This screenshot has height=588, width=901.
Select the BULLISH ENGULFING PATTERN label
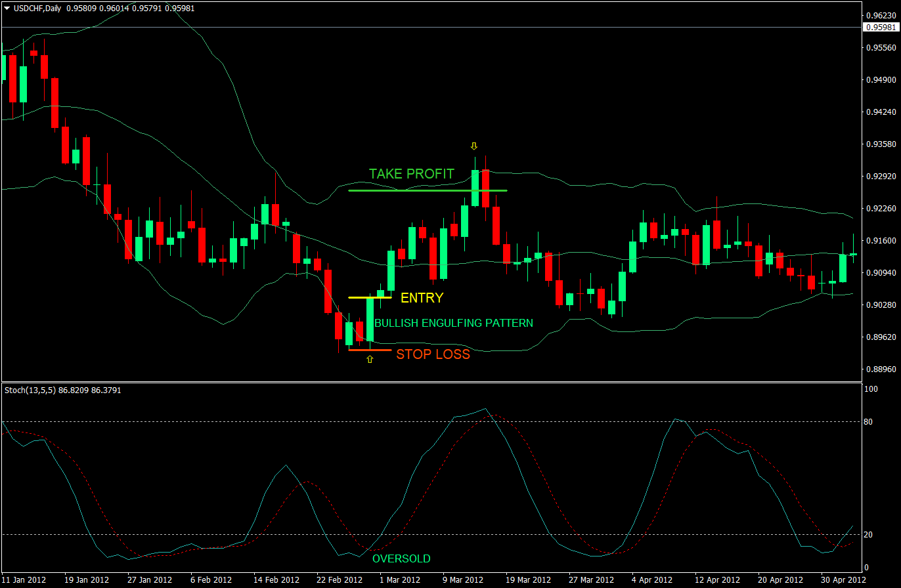click(454, 323)
